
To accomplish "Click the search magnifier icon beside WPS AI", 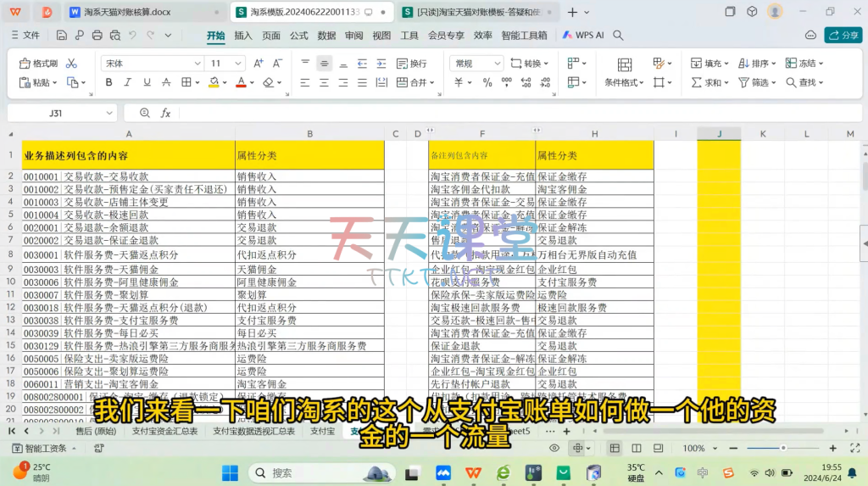I will (619, 36).
